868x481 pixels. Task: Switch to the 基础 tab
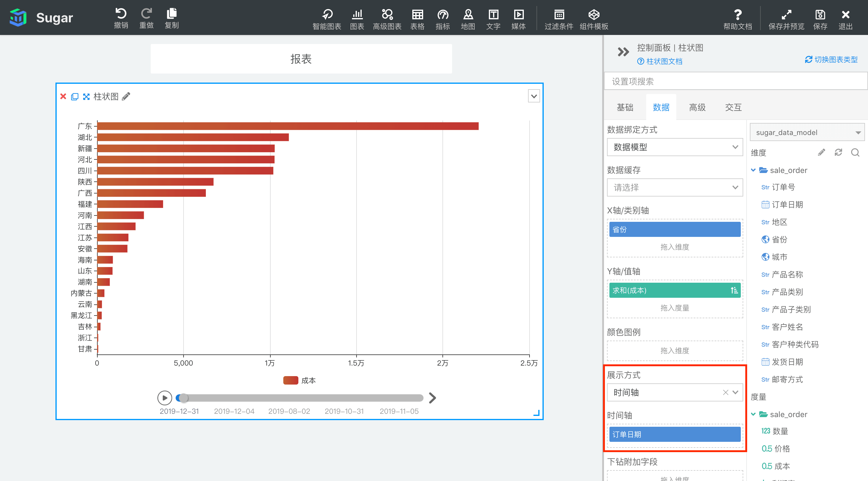(625, 107)
